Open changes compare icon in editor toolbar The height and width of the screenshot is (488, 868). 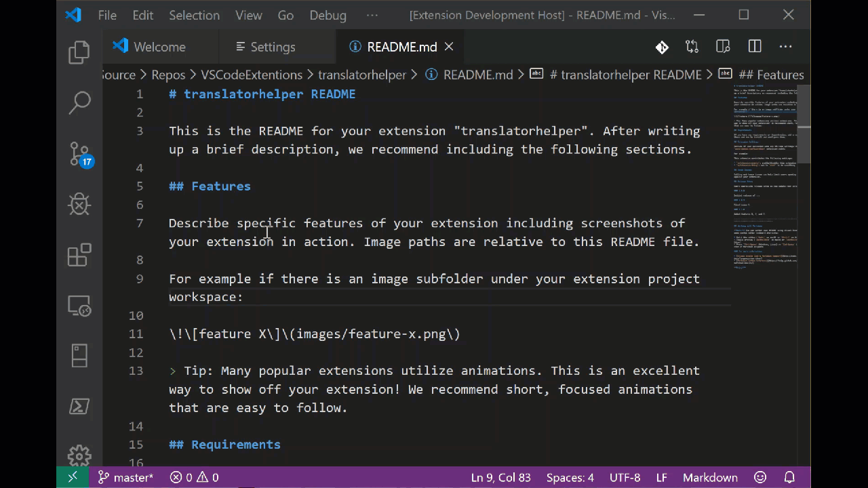click(692, 47)
